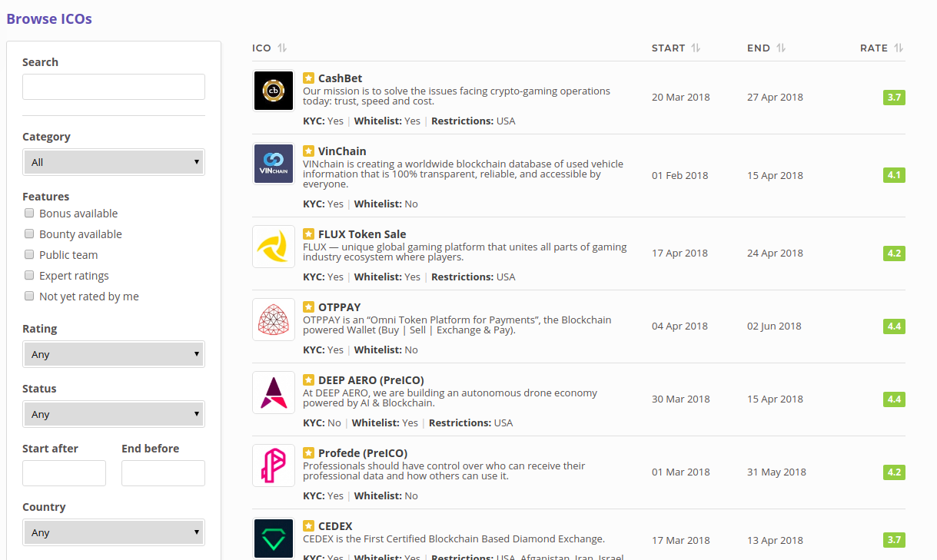937x560 pixels.
Task: Click the CashBet logo icon
Action: point(274,91)
